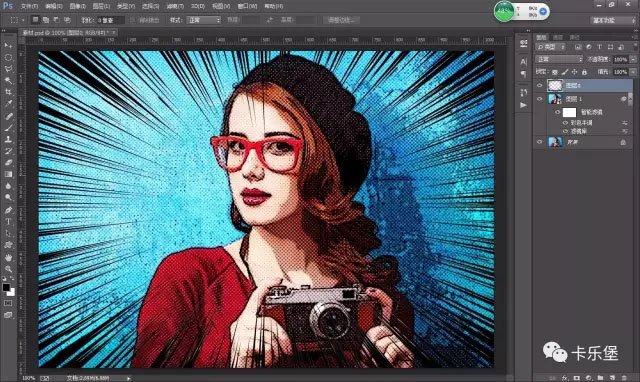Select the Elliptical Marquee tool

point(8,57)
